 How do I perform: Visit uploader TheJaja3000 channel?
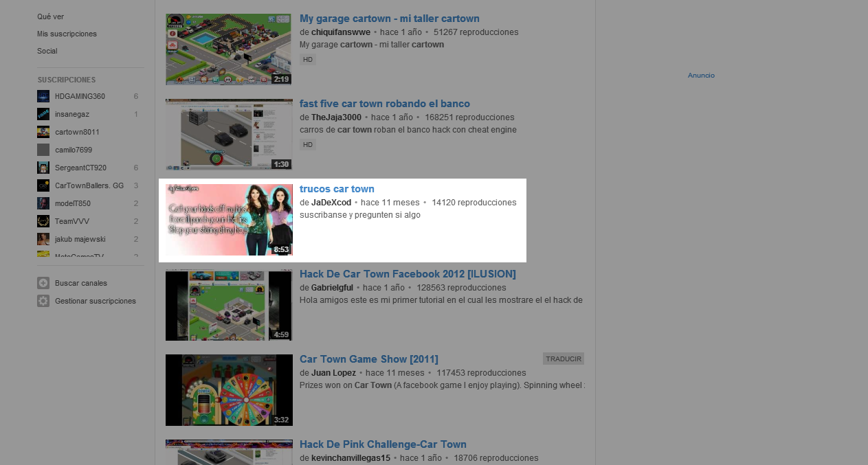[x=336, y=117]
